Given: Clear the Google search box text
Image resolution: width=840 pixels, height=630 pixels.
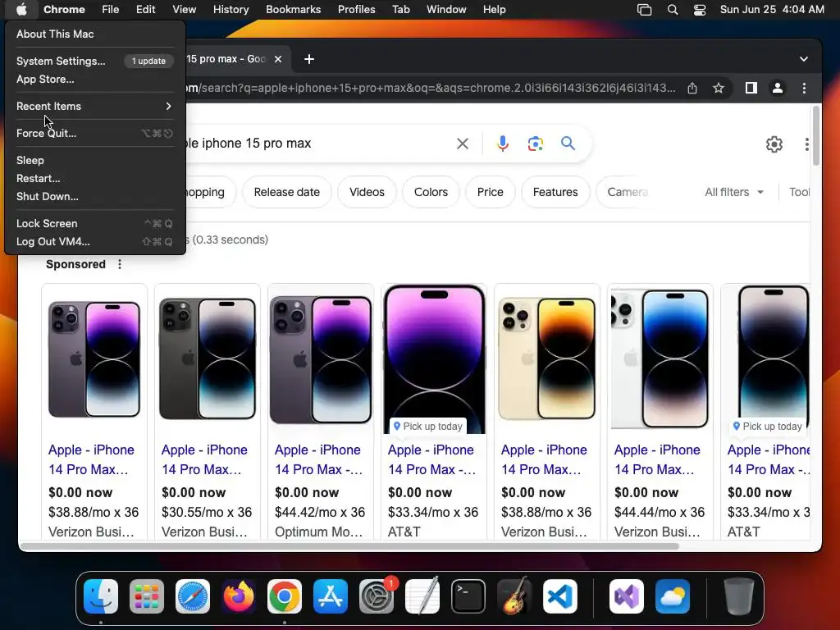Looking at the screenshot, I should [x=463, y=144].
